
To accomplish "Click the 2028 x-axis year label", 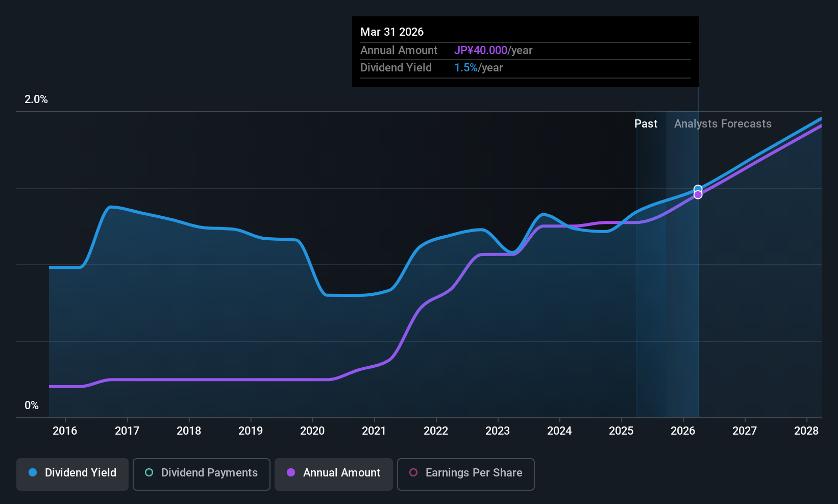I will point(806,431).
